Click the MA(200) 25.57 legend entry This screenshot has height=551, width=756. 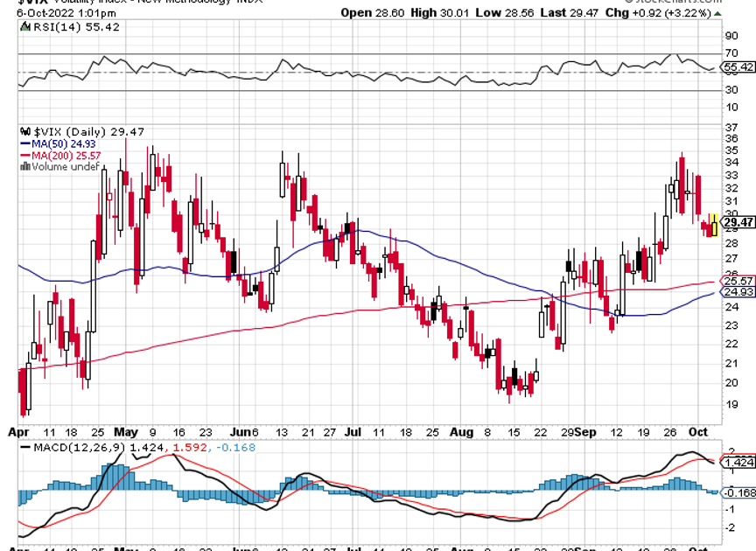tap(59, 155)
